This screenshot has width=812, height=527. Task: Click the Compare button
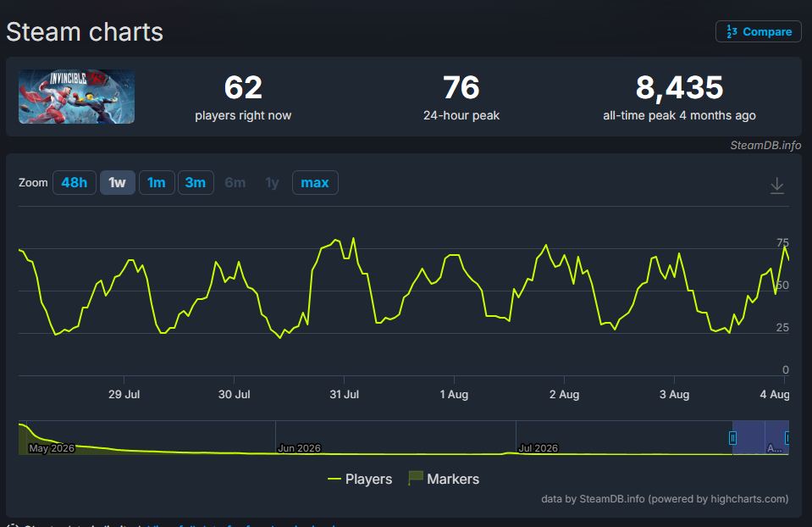(758, 31)
